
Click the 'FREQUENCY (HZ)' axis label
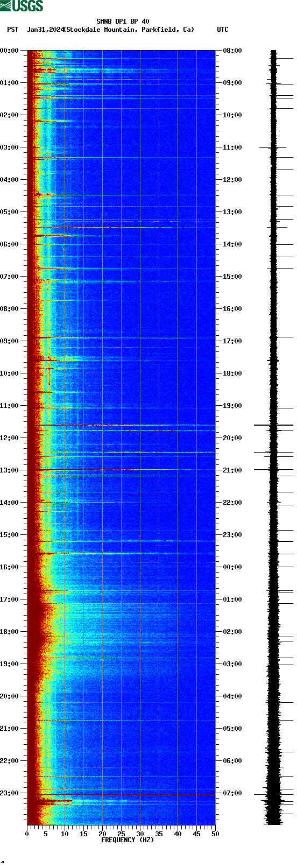pyautogui.click(x=128, y=839)
